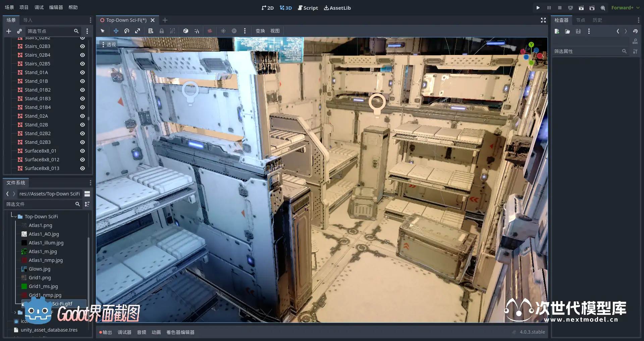Open the 调试 menu
Image resolution: width=644 pixels, height=341 pixels.
39,7
